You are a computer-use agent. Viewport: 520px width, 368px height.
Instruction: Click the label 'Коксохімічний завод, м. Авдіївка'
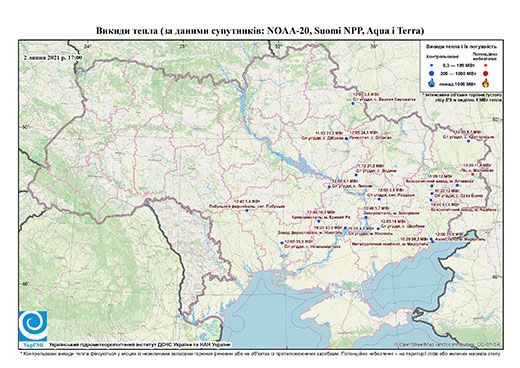pyautogui.click(x=464, y=209)
